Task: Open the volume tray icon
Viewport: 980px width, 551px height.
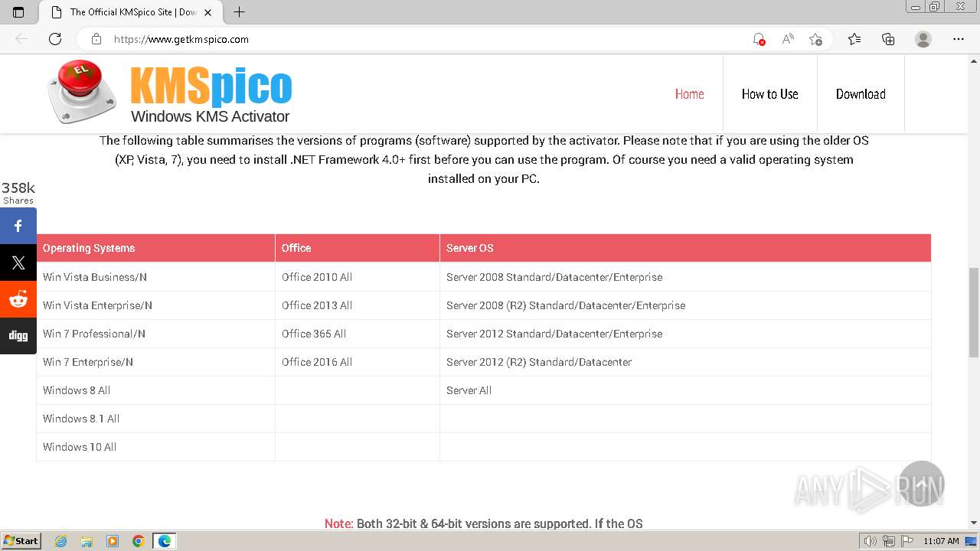Action: coord(871,541)
